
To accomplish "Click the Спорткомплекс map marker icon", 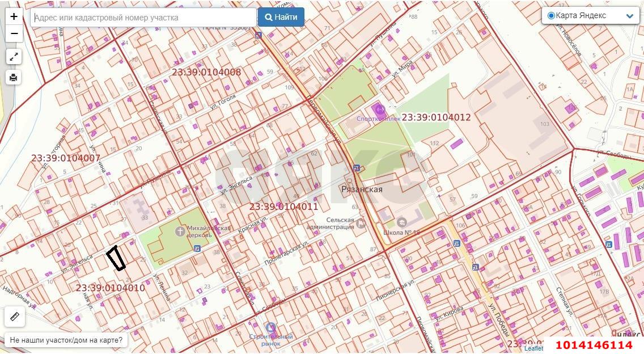I will coord(379,108).
